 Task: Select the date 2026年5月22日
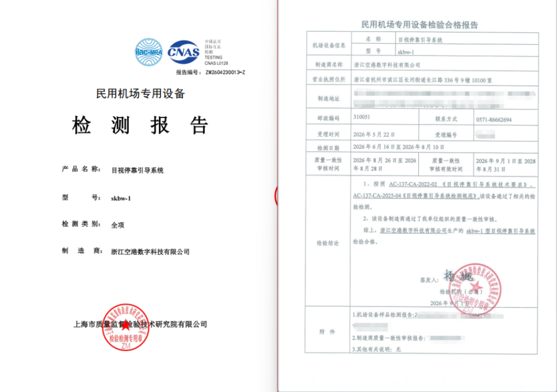coord(374,134)
